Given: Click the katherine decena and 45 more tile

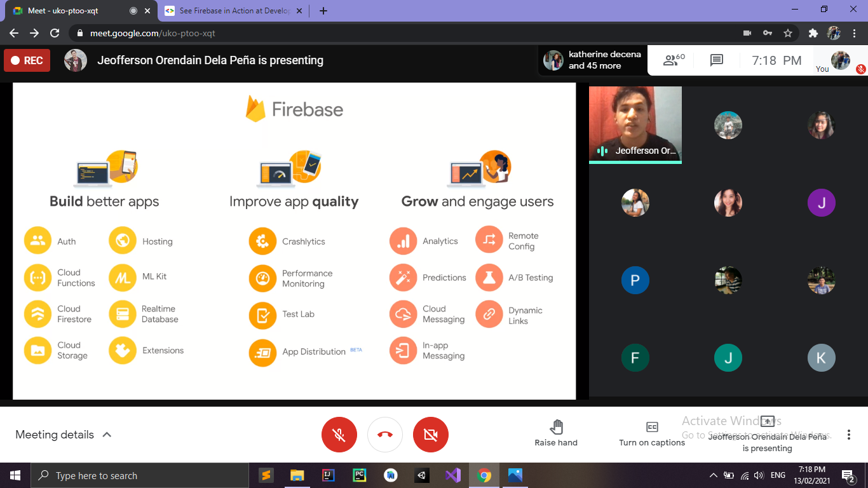Looking at the screenshot, I should point(592,60).
